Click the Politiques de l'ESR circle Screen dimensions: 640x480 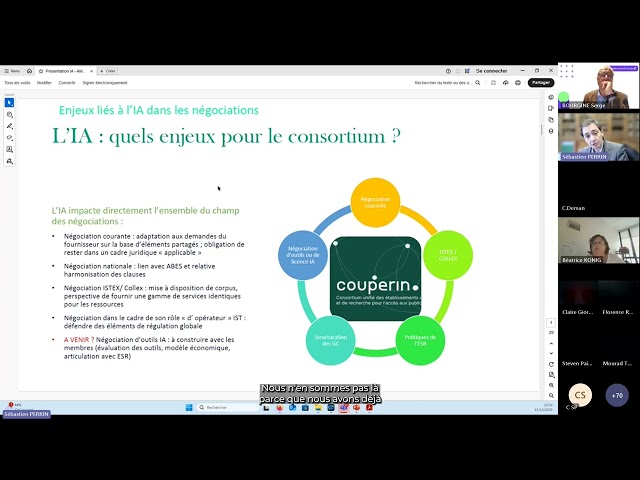(x=420, y=340)
